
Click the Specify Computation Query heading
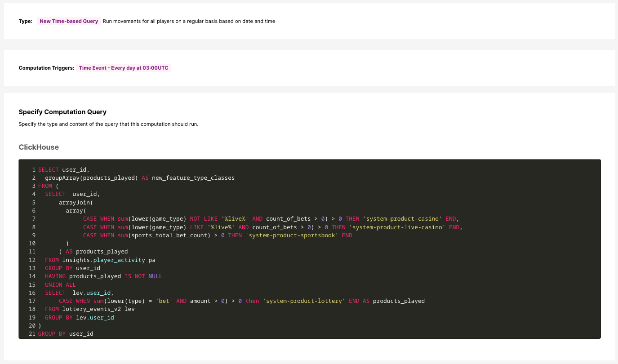tap(62, 112)
